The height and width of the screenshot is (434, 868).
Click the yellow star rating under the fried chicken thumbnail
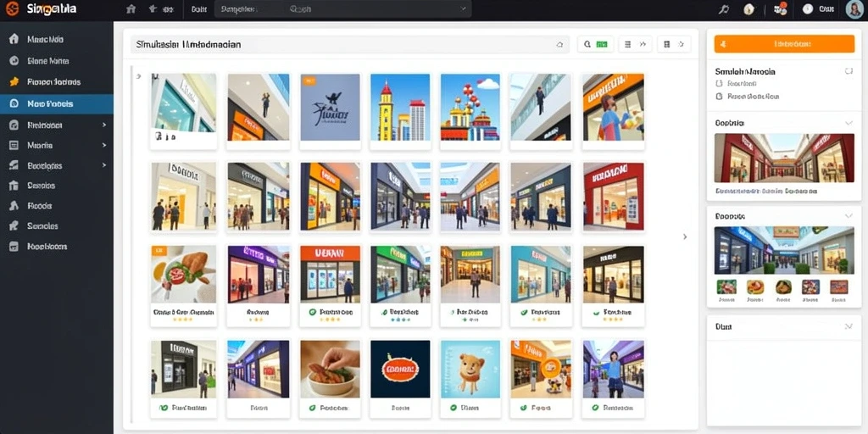click(183, 320)
